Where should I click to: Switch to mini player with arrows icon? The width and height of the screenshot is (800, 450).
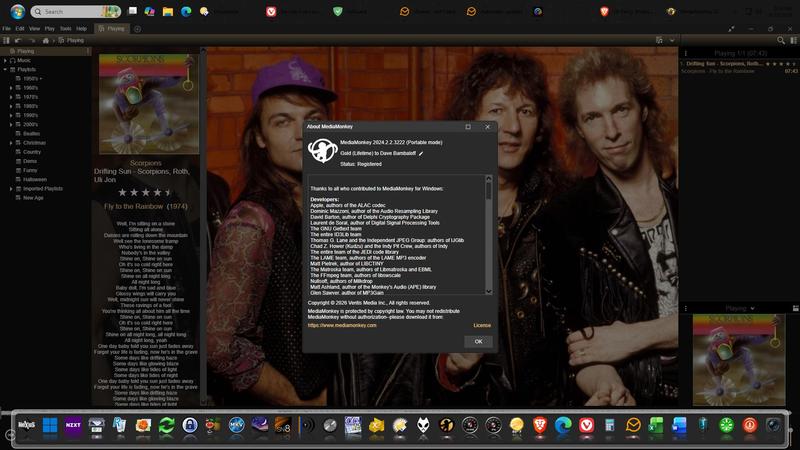[732, 29]
